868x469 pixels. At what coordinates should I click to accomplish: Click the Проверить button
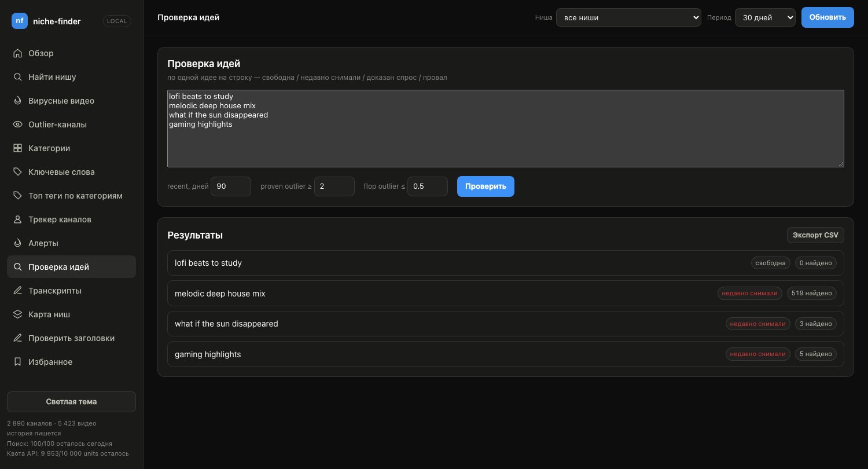click(486, 186)
